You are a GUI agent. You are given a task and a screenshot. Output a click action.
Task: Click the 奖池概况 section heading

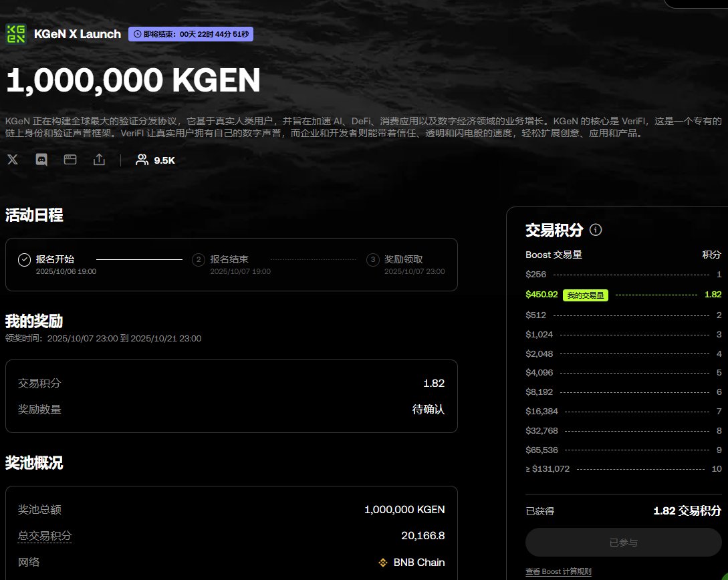(34, 462)
